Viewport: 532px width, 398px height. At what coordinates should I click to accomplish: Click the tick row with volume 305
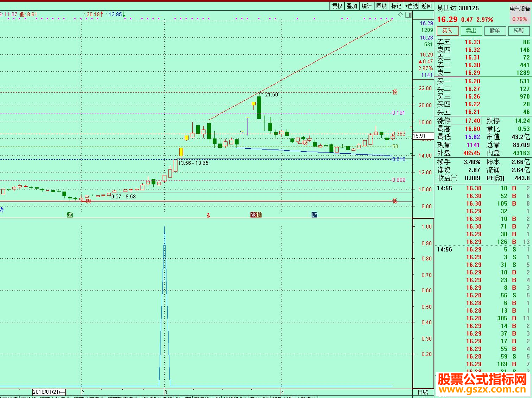pos(483,318)
